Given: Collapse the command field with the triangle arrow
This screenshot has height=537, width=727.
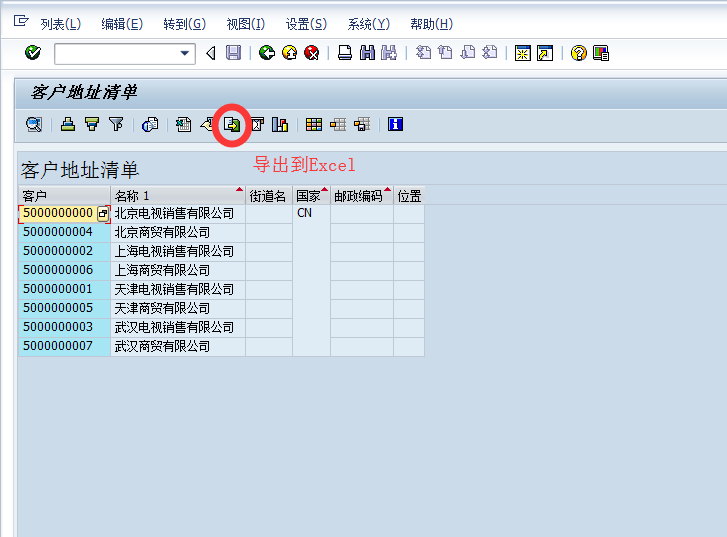Looking at the screenshot, I should click(x=211, y=53).
